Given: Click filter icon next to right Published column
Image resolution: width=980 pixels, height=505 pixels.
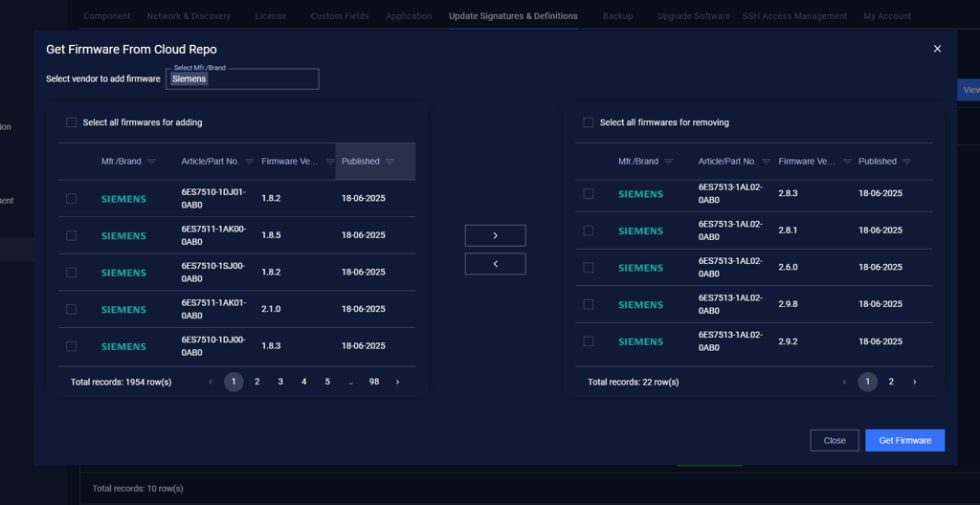Looking at the screenshot, I should click(906, 162).
